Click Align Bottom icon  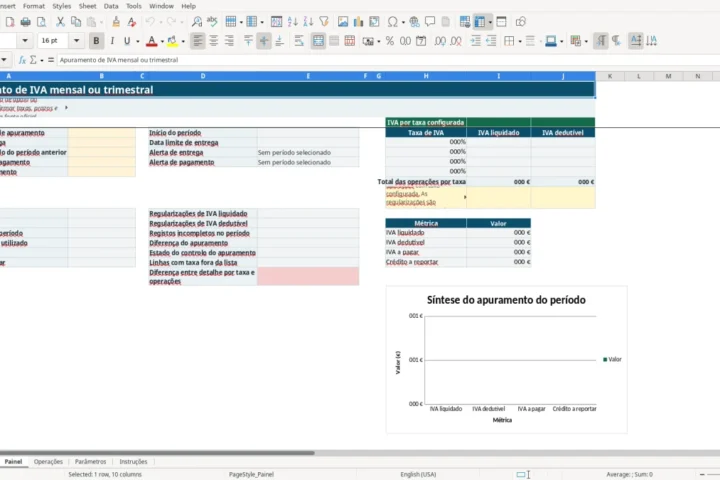(279, 41)
